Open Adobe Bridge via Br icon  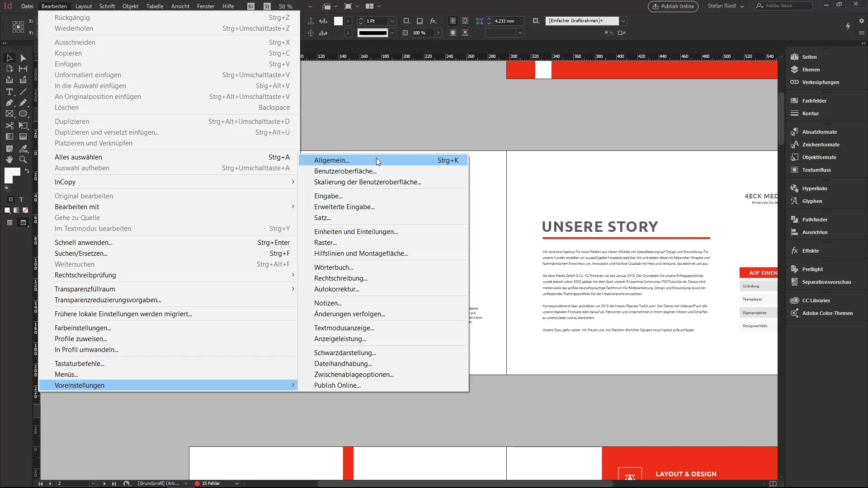[251, 6]
